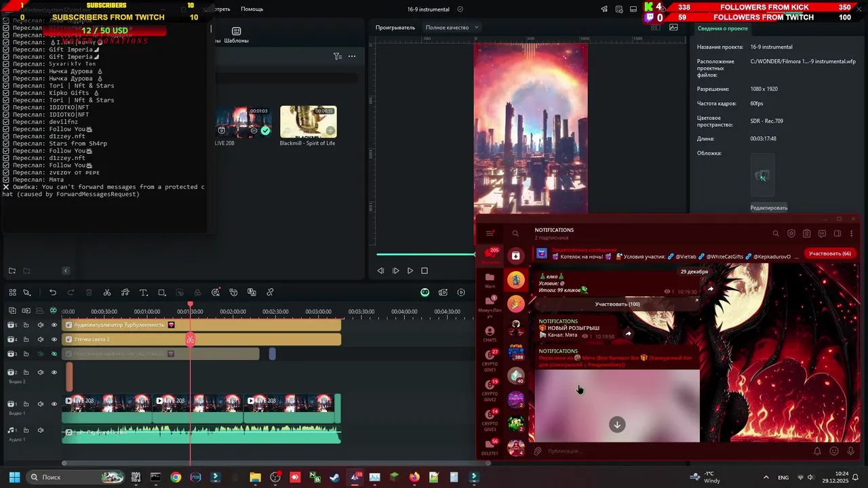Select the Blackmill - Spirit of Life thumbnail
The height and width of the screenshot is (488, 868).
pos(309,122)
